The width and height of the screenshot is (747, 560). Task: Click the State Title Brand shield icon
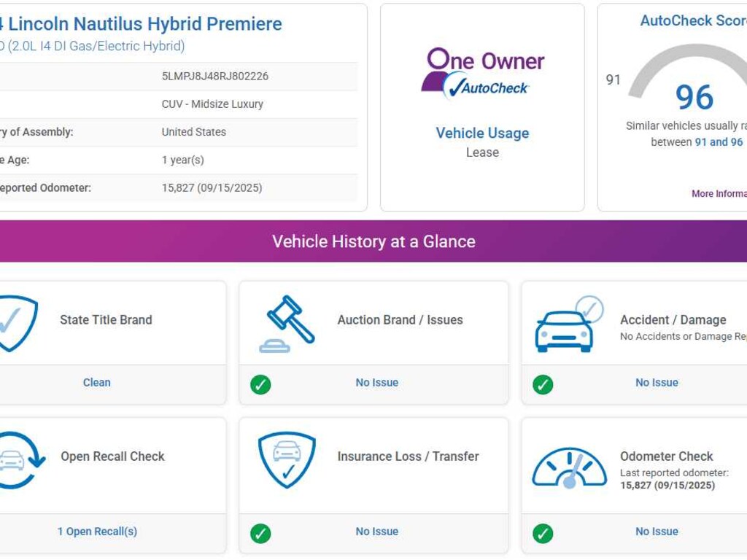click(x=15, y=323)
